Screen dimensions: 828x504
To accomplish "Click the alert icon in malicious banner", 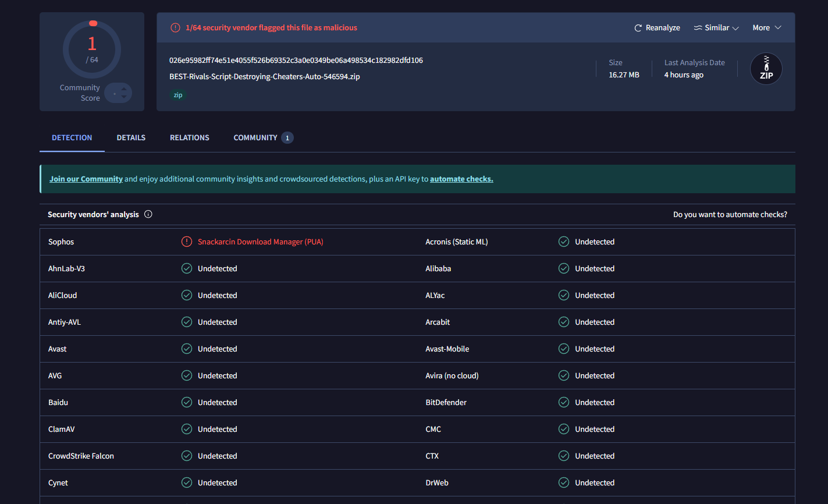I will [175, 27].
